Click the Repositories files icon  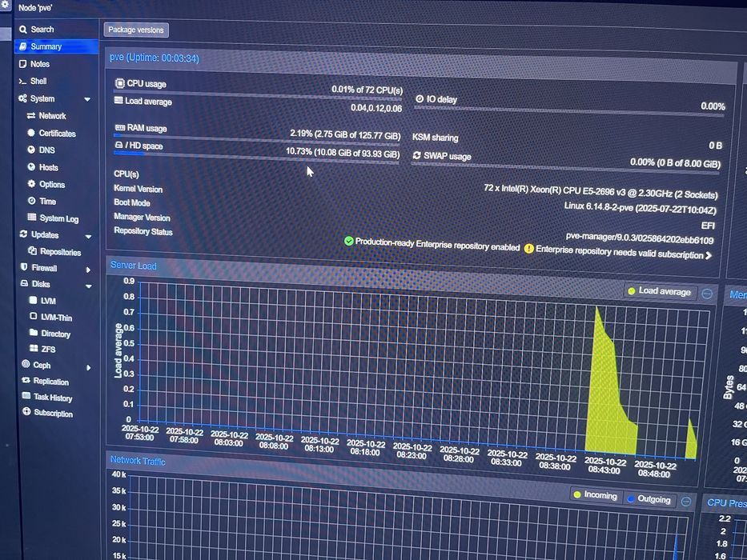point(32,250)
